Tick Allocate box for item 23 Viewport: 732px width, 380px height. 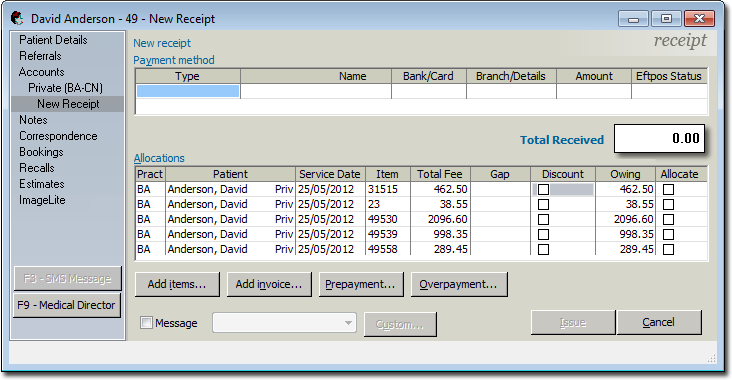click(x=669, y=204)
